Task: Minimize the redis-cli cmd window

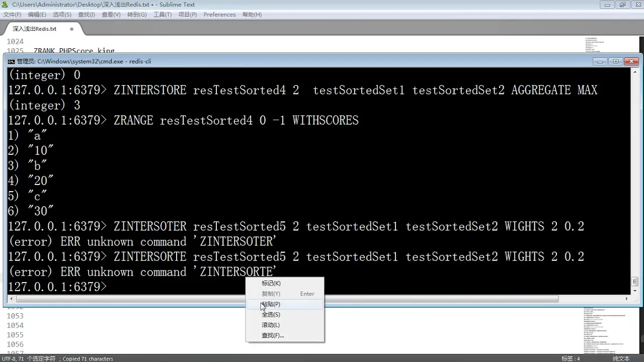Action: click(600, 61)
